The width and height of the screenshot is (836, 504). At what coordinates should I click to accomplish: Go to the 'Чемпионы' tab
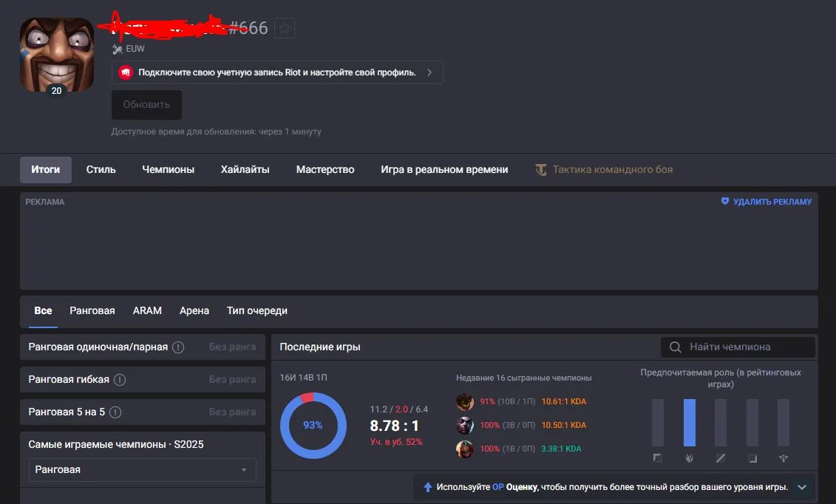(x=169, y=169)
